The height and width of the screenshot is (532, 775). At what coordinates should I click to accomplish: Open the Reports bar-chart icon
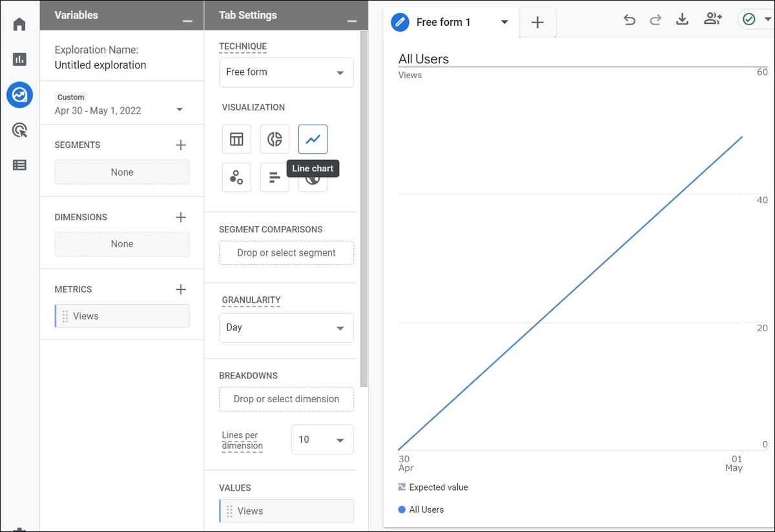coord(19,59)
